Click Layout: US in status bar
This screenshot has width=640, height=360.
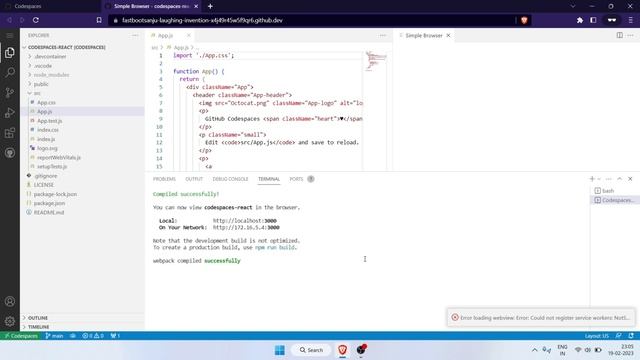597,336
